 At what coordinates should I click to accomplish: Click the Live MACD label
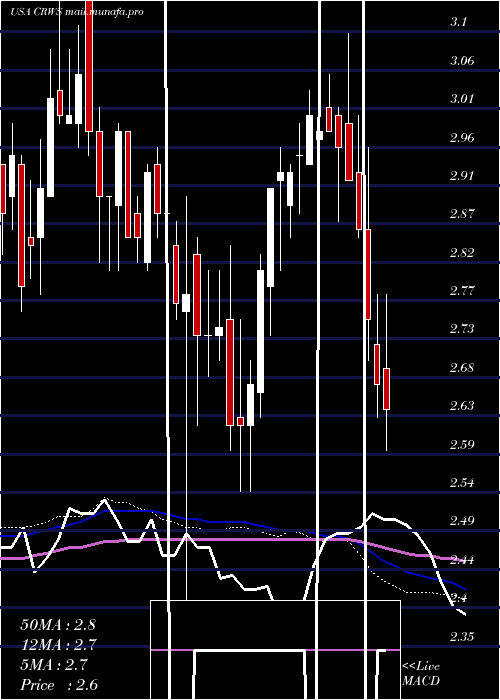tap(421, 673)
